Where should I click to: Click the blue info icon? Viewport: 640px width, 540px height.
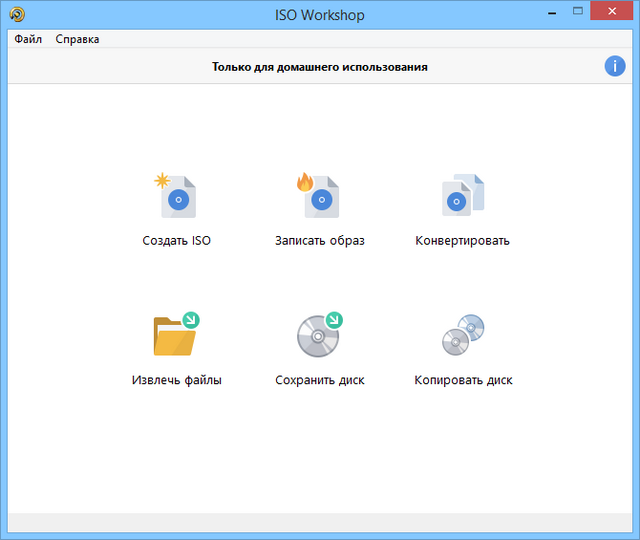click(x=615, y=66)
